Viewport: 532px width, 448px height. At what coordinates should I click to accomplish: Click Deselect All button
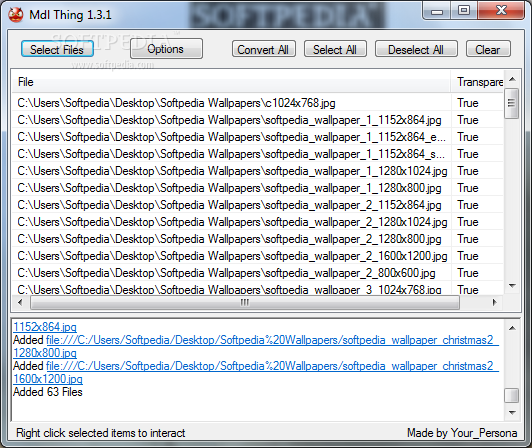click(416, 49)
